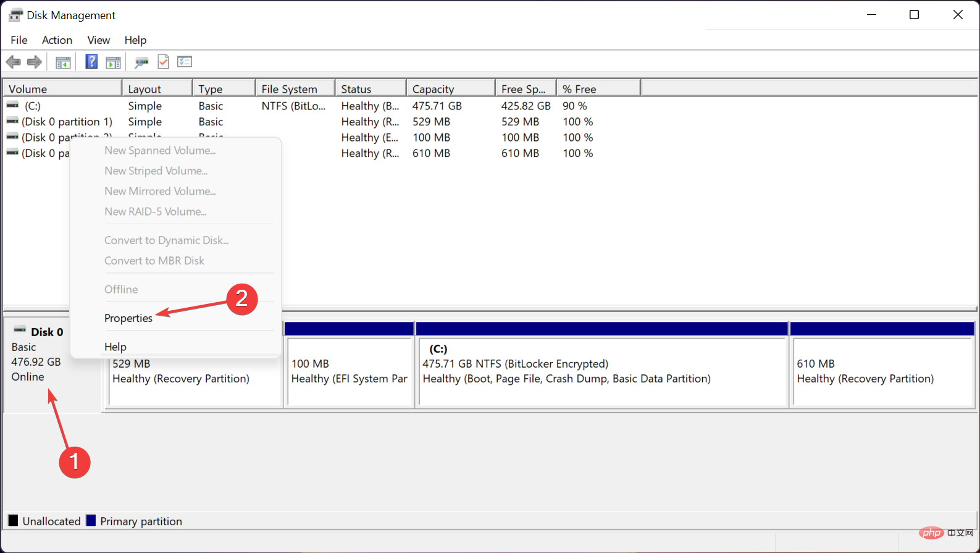Close the Disk Management window
Image resolution: width=980 pixels, height=553 pixels.
point(958,15)
